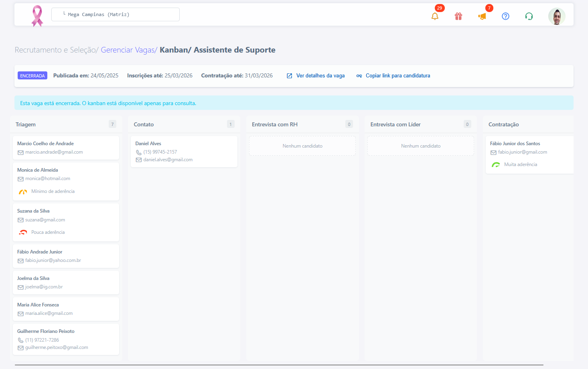Click the green headset support icon

(x=529, y=16)
